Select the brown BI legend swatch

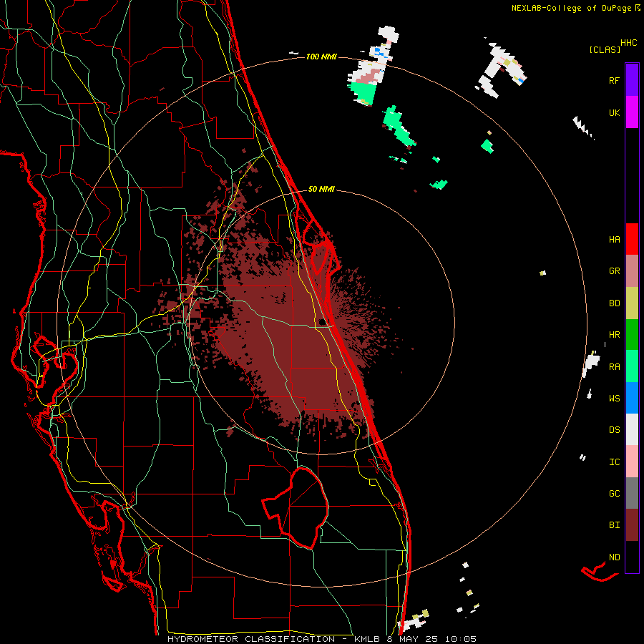pyautogui.click(x=632, y=525)
